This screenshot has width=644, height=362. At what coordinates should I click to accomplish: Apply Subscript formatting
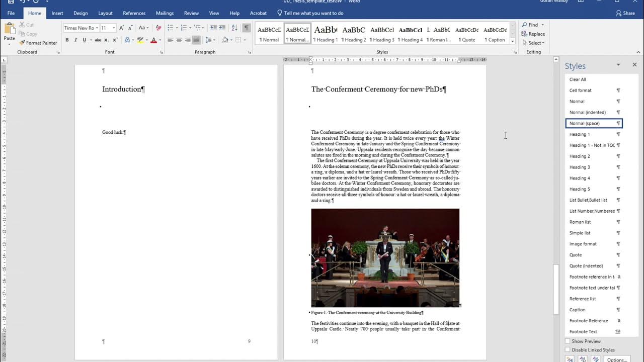coord(107,40)
